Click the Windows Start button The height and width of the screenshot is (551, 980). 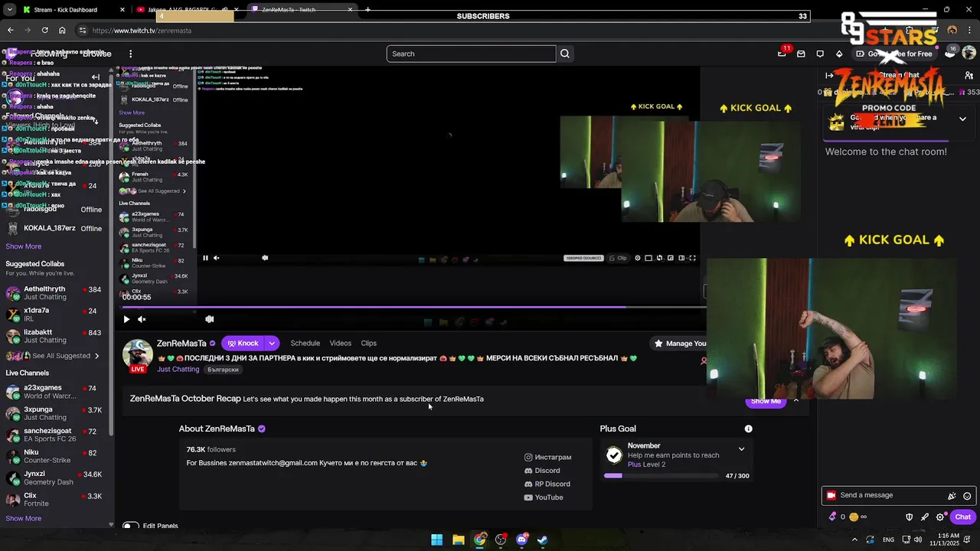[436, 540]
